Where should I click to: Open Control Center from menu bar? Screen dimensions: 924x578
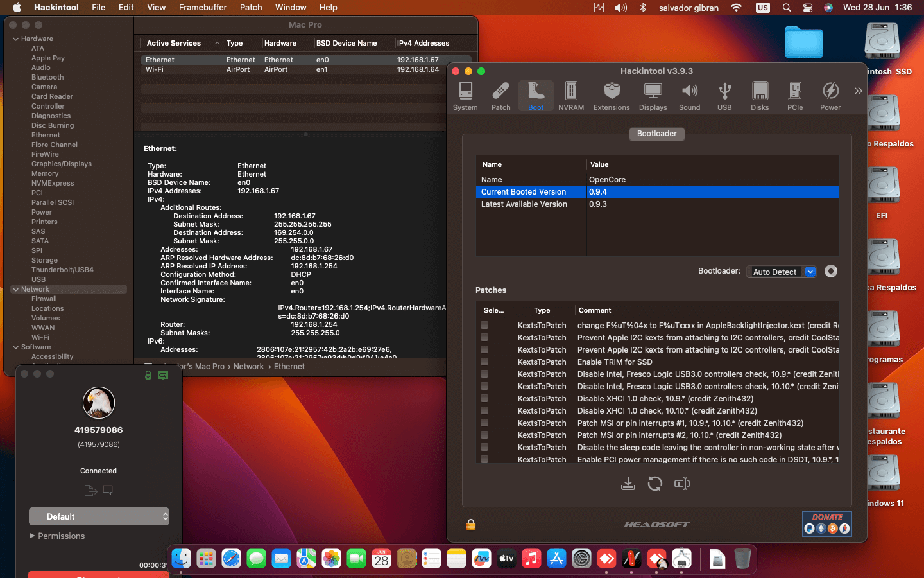tap(808, 8)
